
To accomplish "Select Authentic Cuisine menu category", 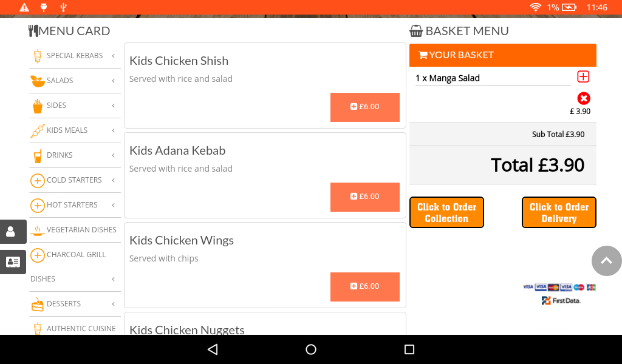I will pos(81,329).
